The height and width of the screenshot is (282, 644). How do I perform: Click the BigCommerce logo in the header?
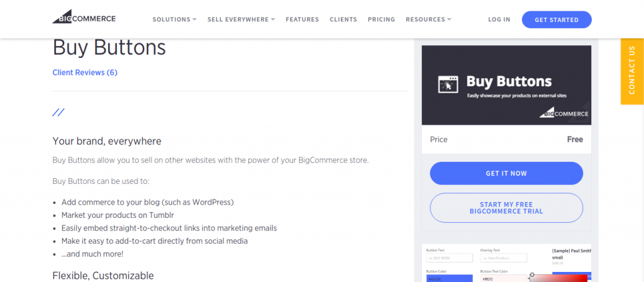tap(84, 16)
